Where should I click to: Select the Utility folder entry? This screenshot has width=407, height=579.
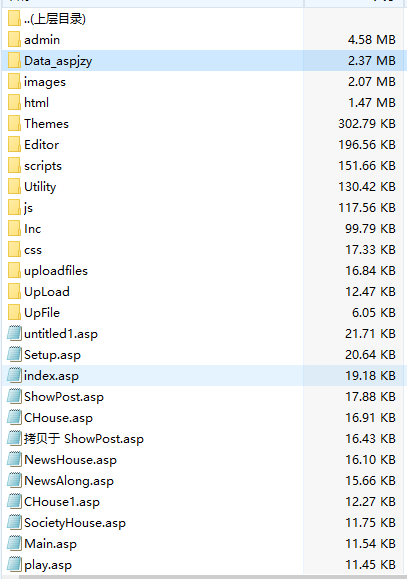point(40,187)
